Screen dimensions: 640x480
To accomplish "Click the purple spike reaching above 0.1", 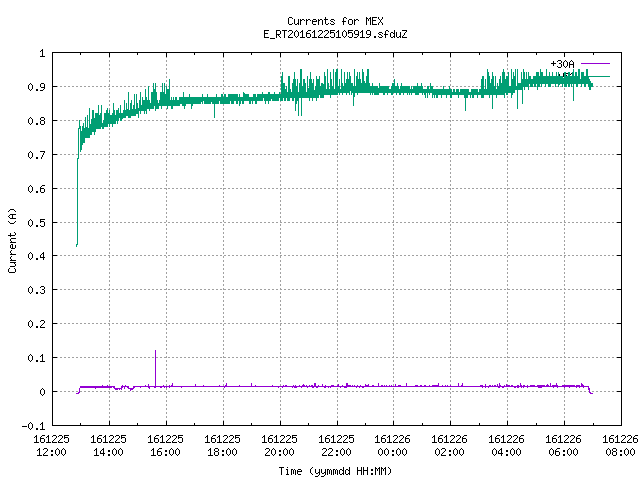I will [x=155, y=367].
